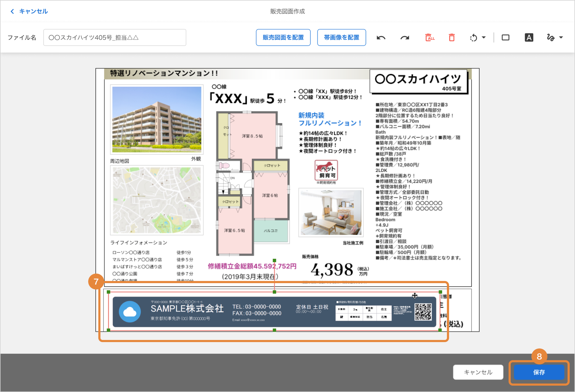Viewport: 575px width, 392px height.
Task: Click the back chevron icon at top left
Action: tap(12, 11)
